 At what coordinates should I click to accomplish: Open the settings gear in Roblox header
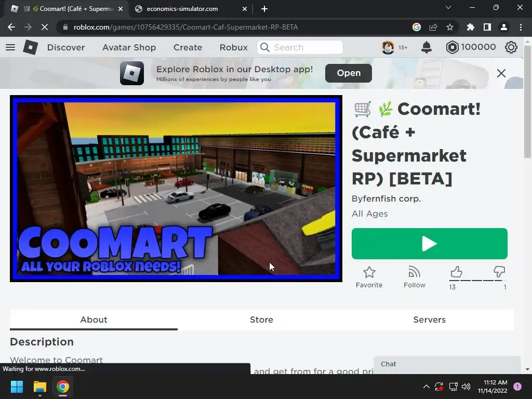coord(511,47)
